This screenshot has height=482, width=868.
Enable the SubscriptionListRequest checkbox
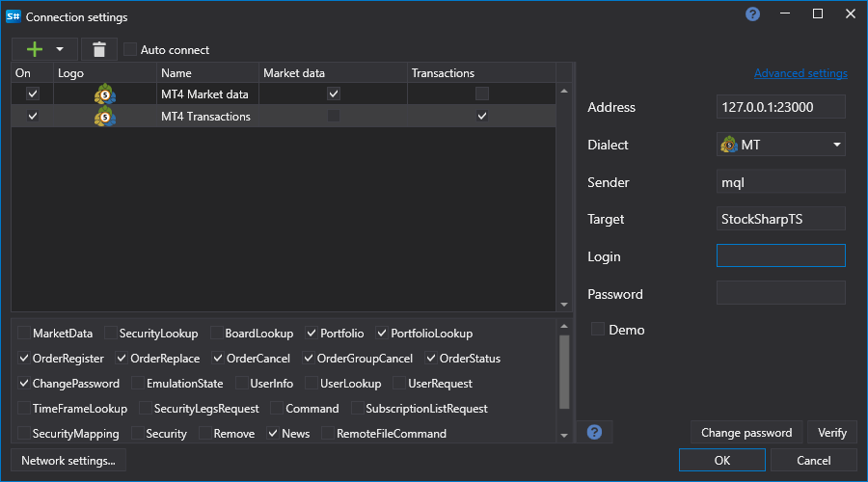(357, 408)
